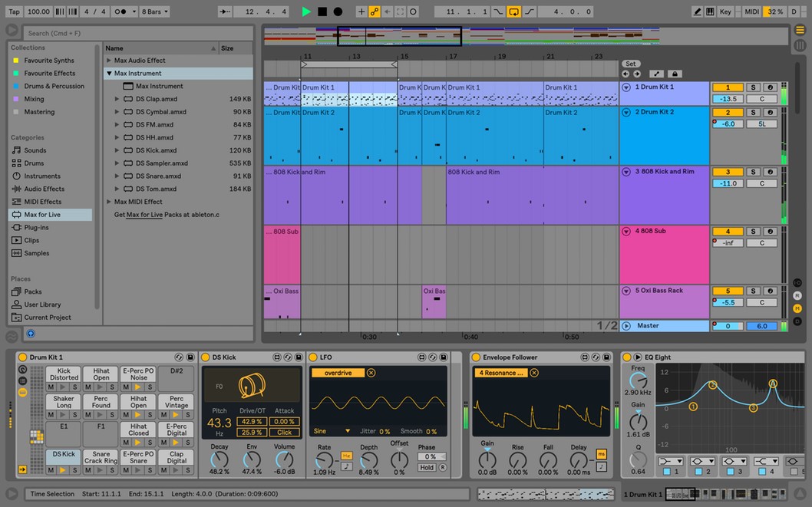Solo the 1 Drum Kit 1 track
Image resolution: width=812 pixels, height=507 pixels.
(x=753, y=87)
